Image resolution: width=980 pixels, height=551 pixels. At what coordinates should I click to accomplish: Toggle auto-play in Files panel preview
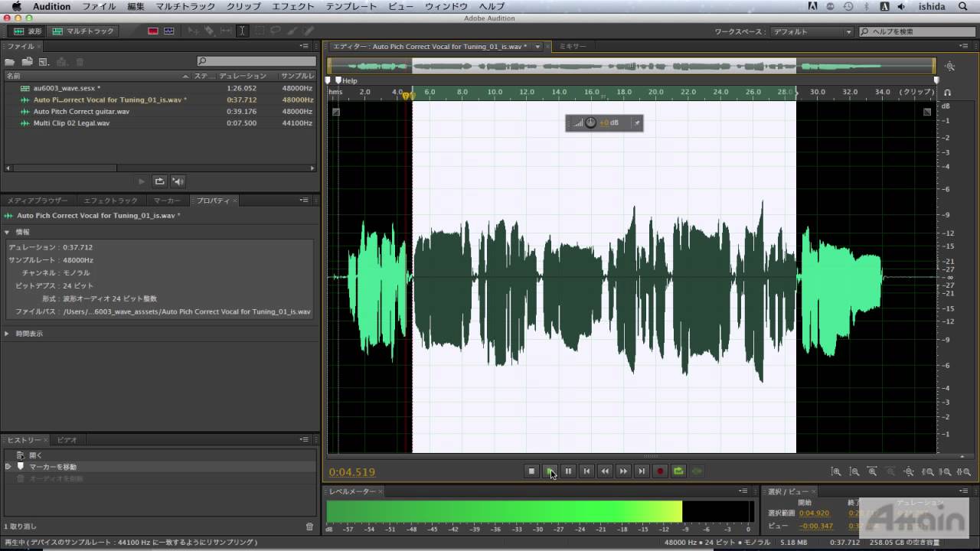click(178, 181)
